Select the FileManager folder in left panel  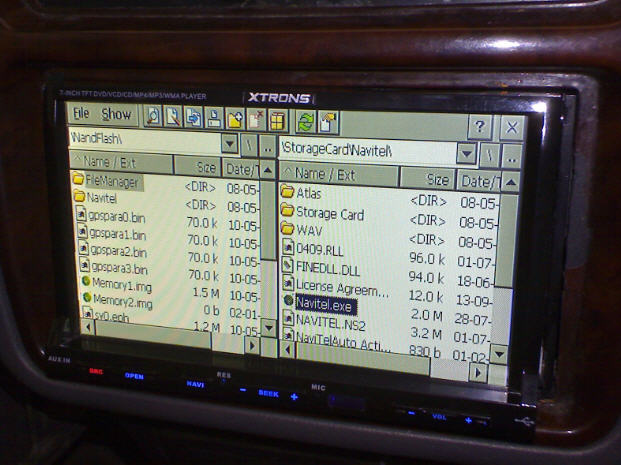tap(112, 182)
